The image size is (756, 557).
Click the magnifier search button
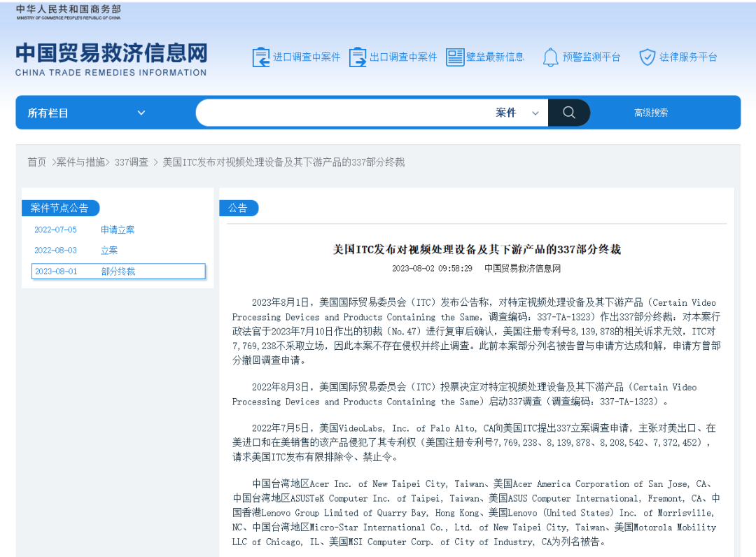[569, 113]
